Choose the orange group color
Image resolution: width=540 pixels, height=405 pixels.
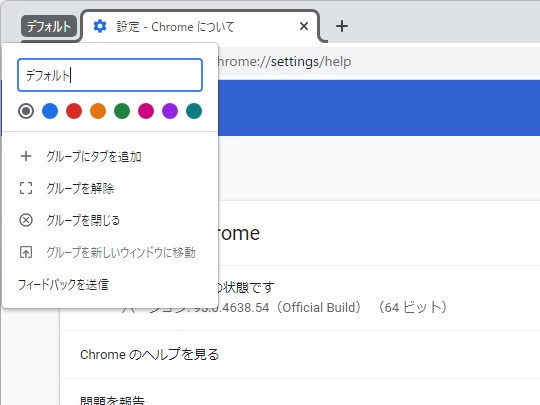coord(98,111)
